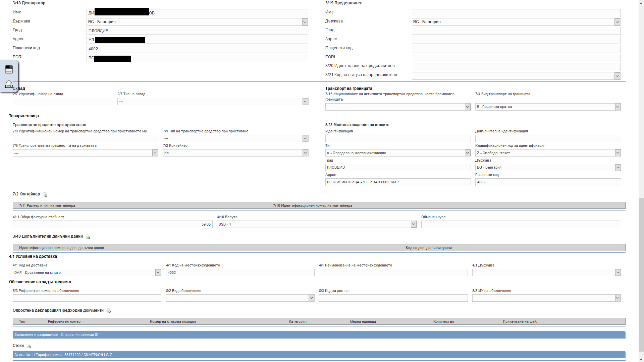The image size is (644, 362).
Task: Open the 4/10 currency dropdown
Action: point(413,224)
